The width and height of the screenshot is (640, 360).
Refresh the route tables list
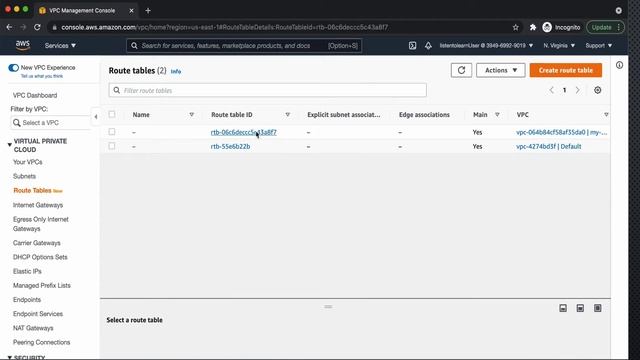461,70
